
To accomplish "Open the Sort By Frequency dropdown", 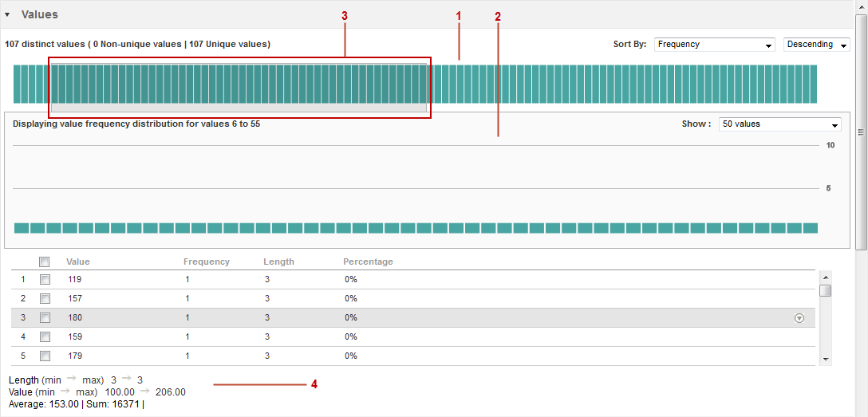I will click(714, 45).
